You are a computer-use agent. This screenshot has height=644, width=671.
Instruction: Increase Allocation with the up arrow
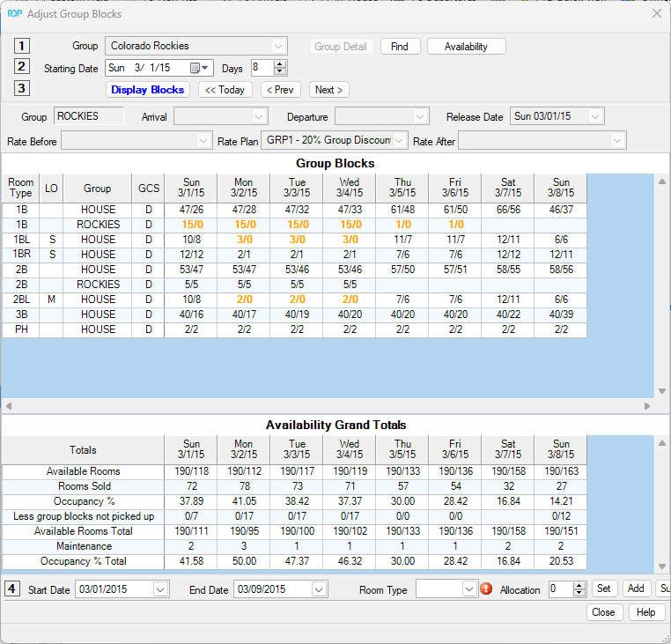click(x=579, y=586)
